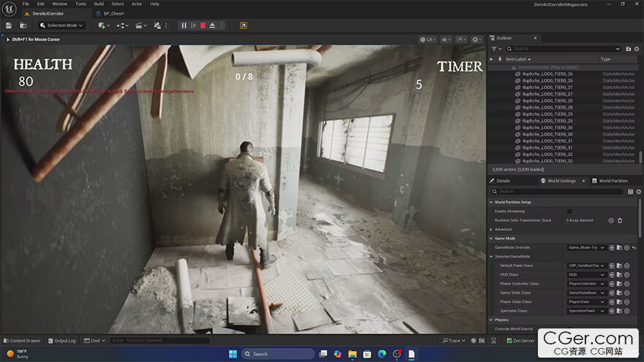Open the viewport brush tool options dropdown
Viewport: 644px width, 362px height.
461,39
